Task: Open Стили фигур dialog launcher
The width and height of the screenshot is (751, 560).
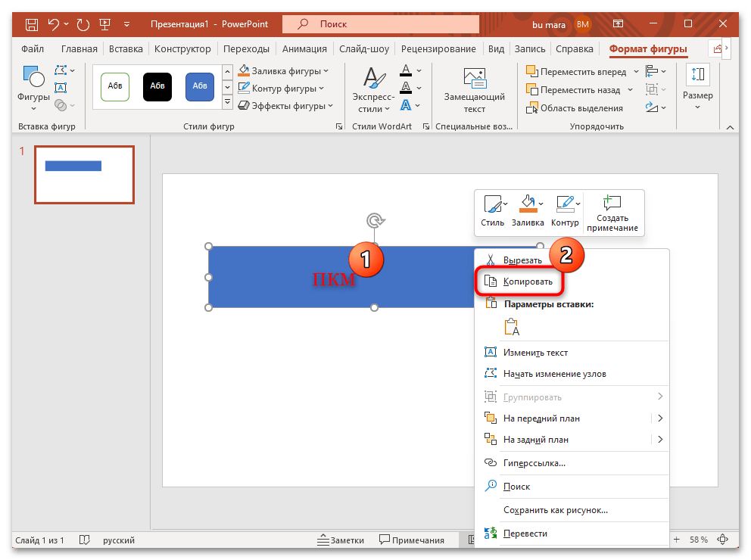Action: (339, 126)
